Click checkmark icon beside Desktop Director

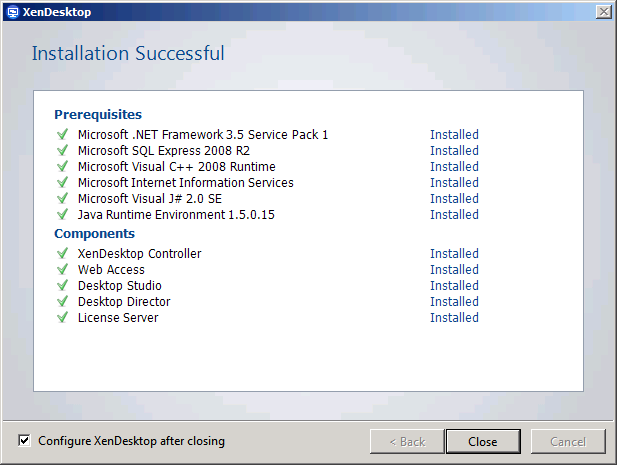(63, 301)
